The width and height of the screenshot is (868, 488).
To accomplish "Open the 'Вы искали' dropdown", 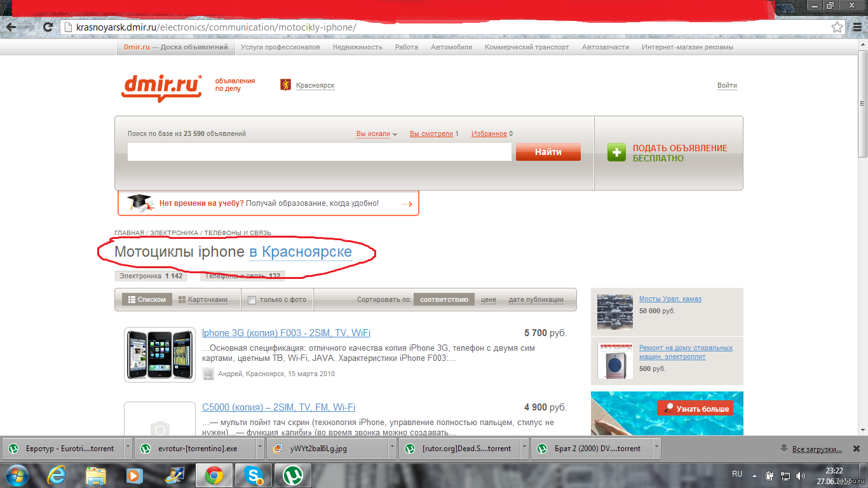I will (376, 133).
